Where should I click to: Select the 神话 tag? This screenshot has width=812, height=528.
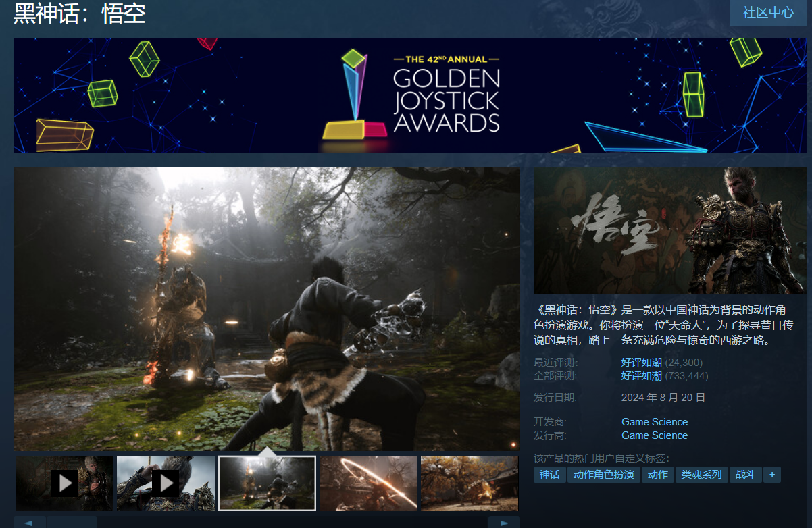click(x=549, y=475)
